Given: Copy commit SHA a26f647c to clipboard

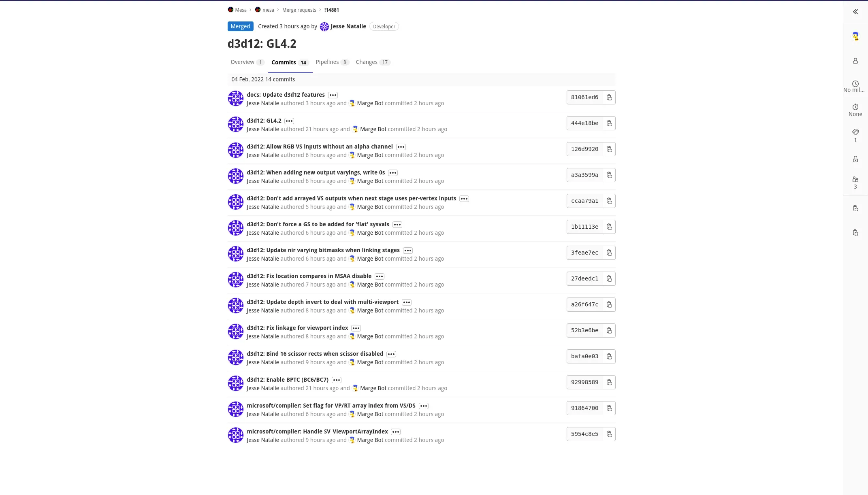Looking at the screenshot, I should pyautogui.click(x=609, y=304).
